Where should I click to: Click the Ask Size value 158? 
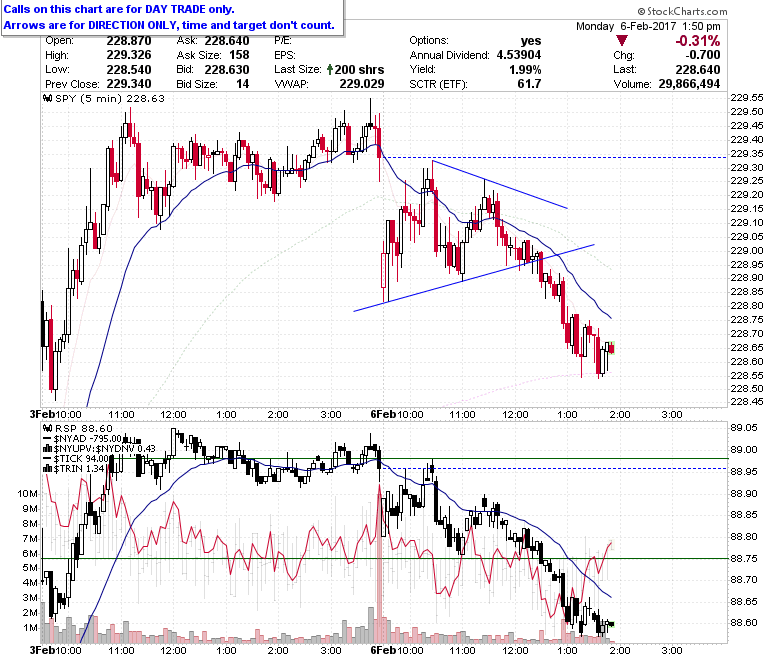[x=239, y=55]
